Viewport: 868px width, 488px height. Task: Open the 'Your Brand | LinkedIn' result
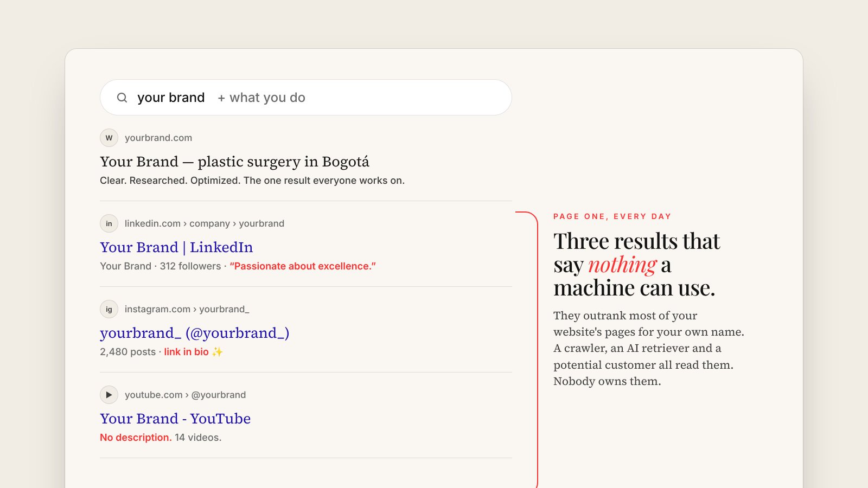click(x=176, y=247)
